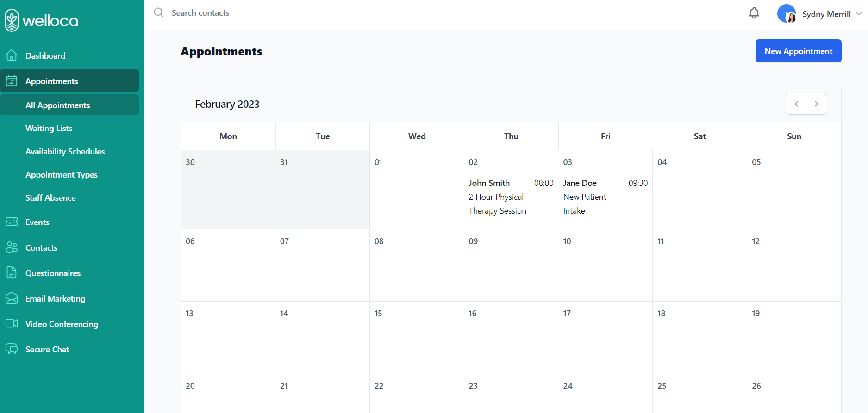Expand the Sydny Merrill account dropdown
The image size is (868, 413).
[858, 14]
